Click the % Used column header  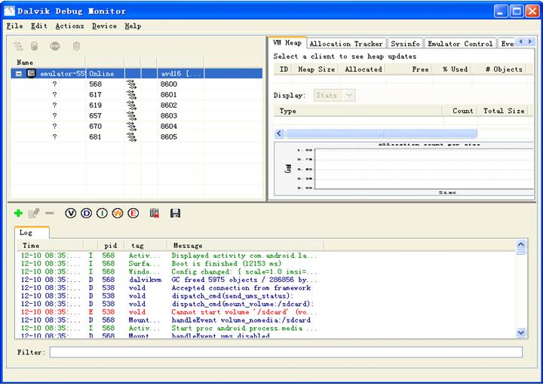click(453, 69)
